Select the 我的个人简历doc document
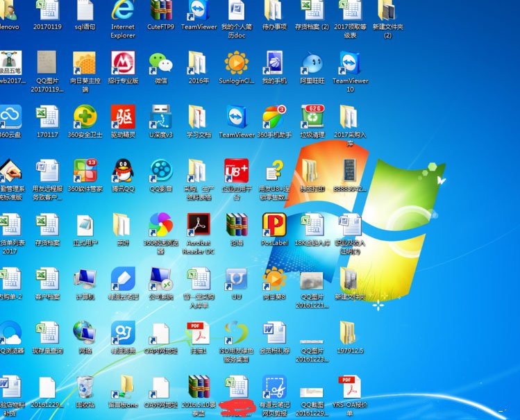Screen dimensions: 520x420 point(237,19)
